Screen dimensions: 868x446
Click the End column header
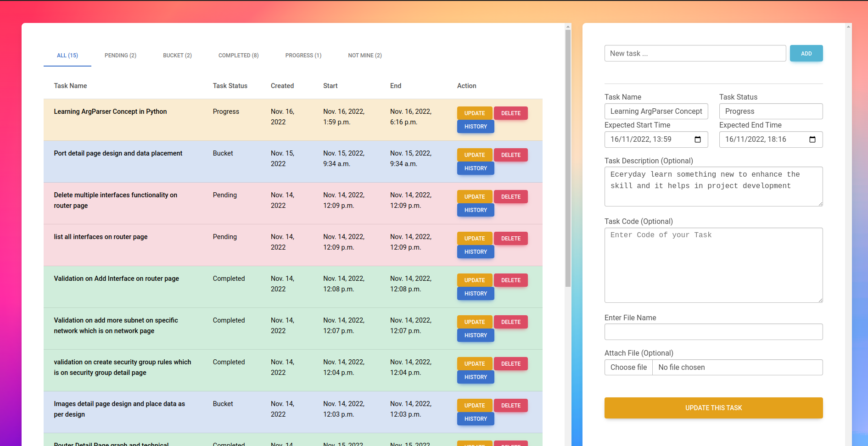[x=396, y=86]
